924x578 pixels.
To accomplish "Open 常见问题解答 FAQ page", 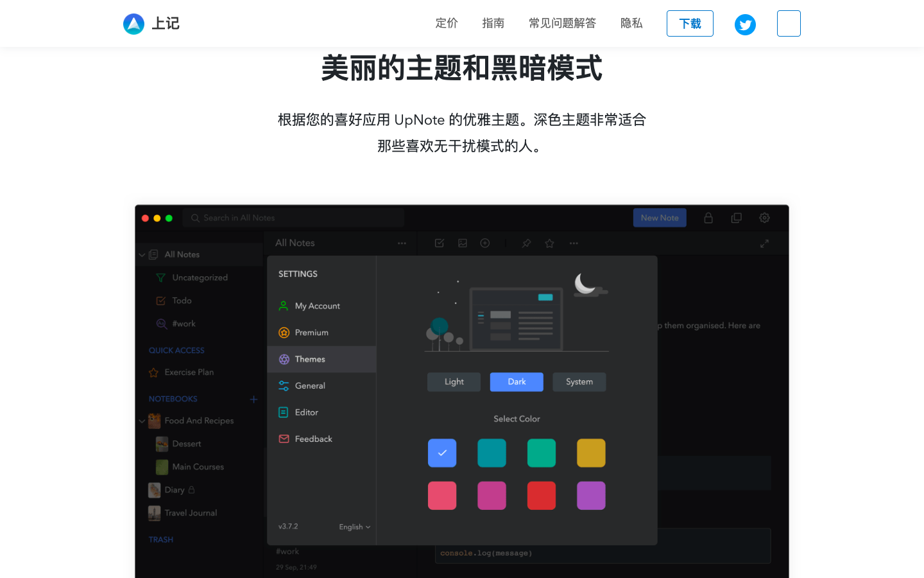I will 563,23.
